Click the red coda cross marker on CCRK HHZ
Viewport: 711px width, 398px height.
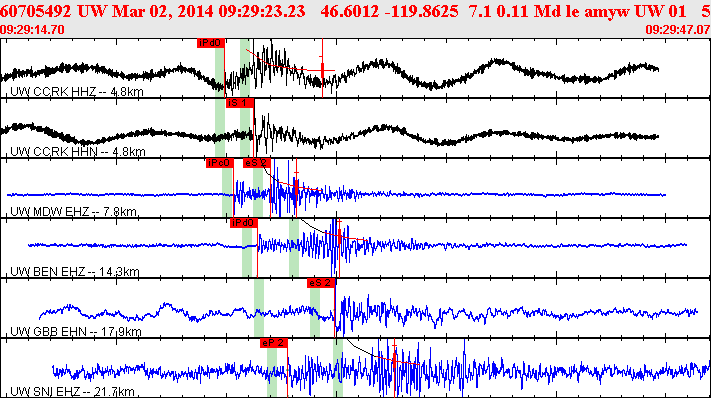click(322, 71)
